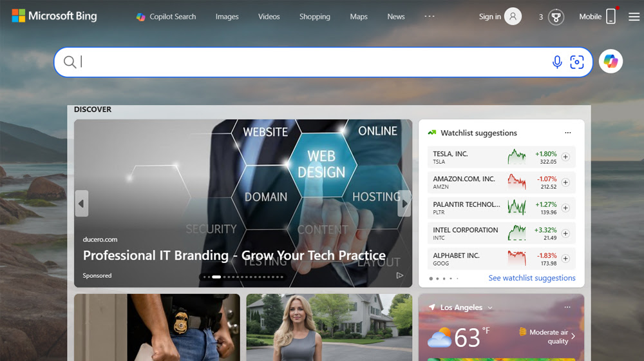Viewport: 644px width, 361px height.
Task: Go to the Images tab
Action: click(x=227, y=17)
